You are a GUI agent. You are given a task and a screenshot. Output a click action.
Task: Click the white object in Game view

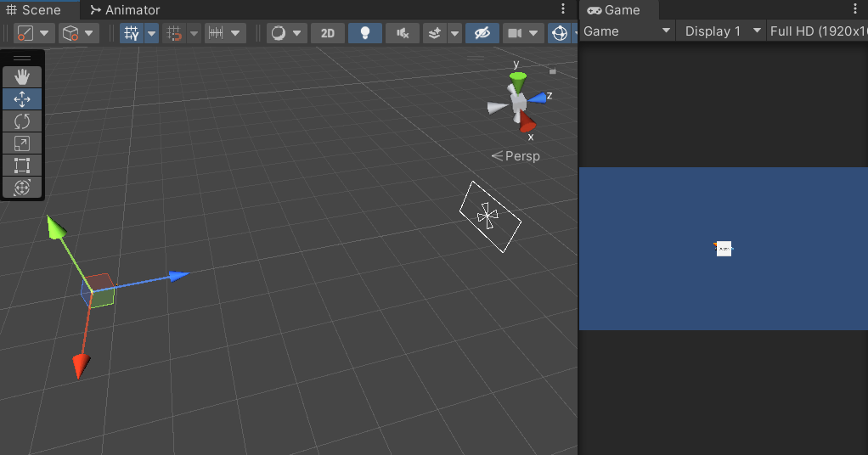click(724, 249)
